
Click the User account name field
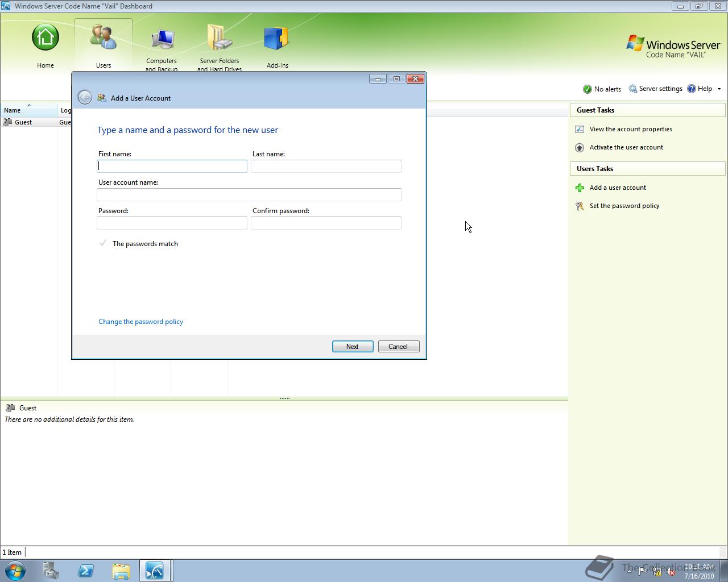click(249, 194)
